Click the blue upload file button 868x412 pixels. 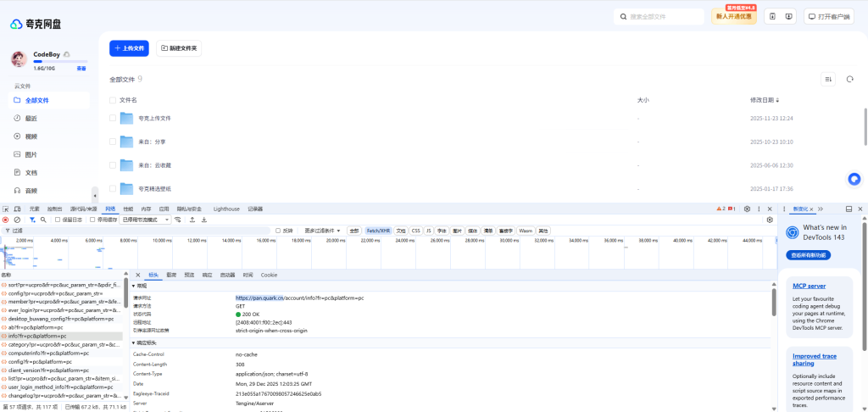pyautogui.click(x=130, y=48)
